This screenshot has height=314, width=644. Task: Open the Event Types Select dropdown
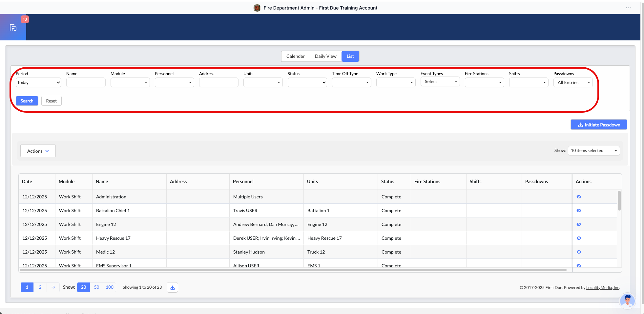(x=440, y=82)
